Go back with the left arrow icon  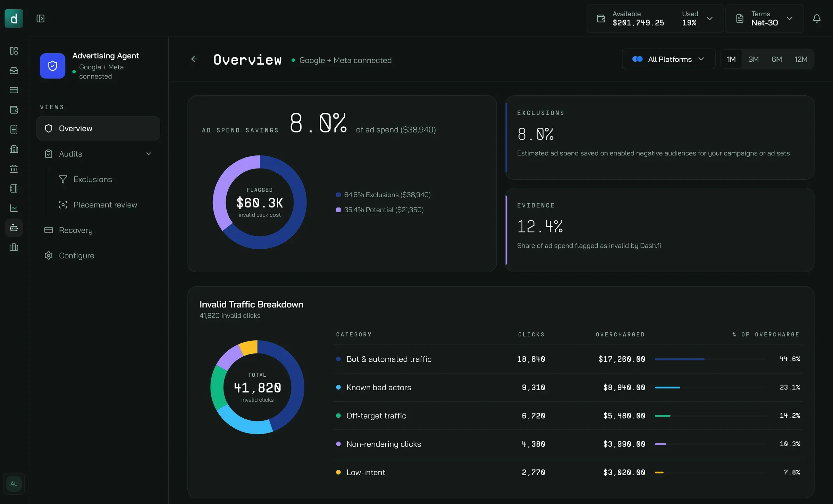tap(194, 59)
